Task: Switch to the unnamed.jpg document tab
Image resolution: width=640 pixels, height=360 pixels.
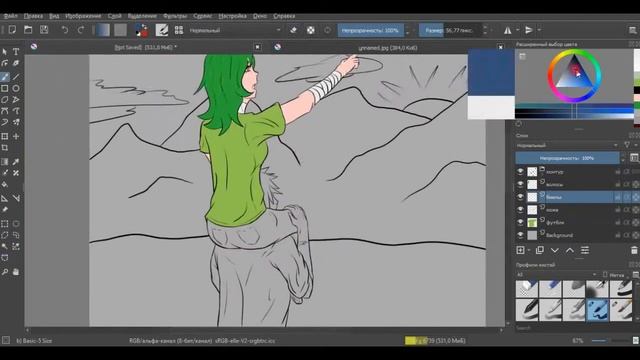Action: [388, 48]
